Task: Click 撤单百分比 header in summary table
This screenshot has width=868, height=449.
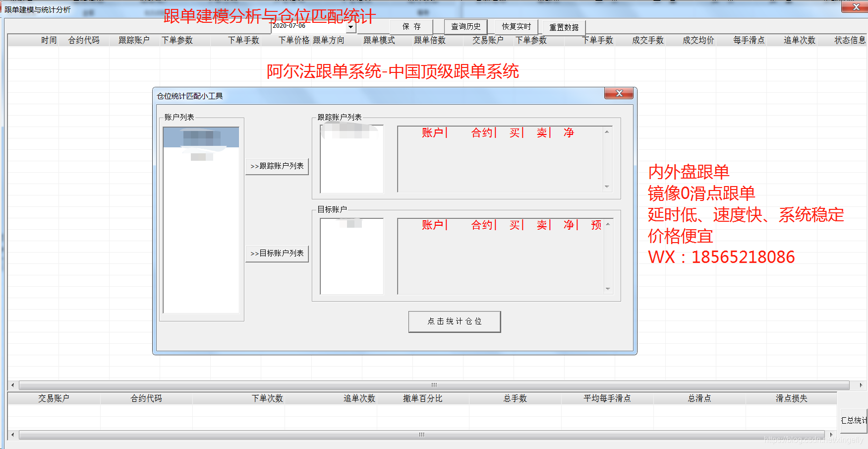Action: tap(423, 398)
